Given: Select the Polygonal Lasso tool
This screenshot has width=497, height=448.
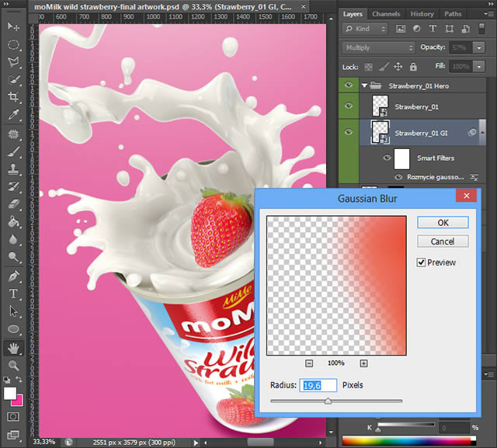Looking at the screenshot, I should pyautogui.click(x=13, y=62).
